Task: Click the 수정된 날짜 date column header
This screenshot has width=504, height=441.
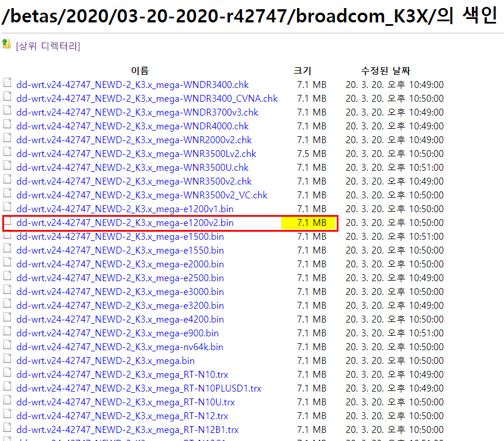Action: pos(386,71)
